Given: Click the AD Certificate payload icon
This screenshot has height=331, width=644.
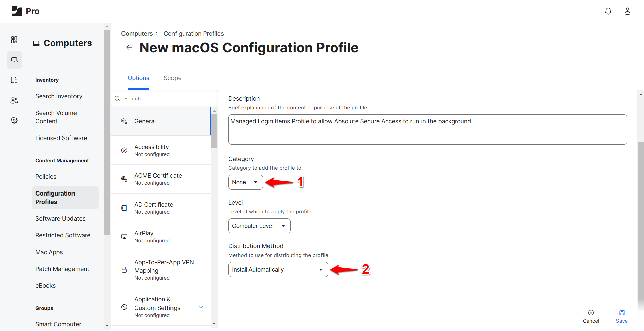Looking at the screenshot, I should (x=124, y=208).
